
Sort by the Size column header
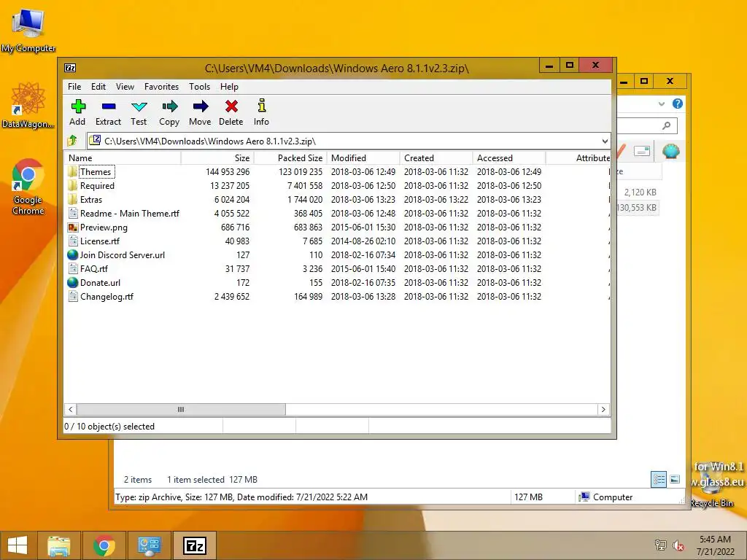click(217, 158)
